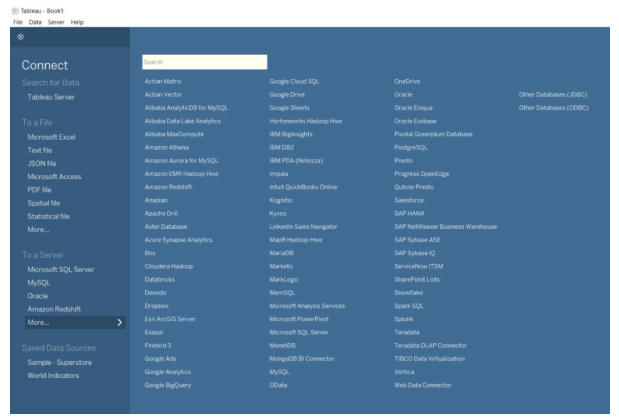The image size is (619, 419).
Task: Click the Tableau app icon in the title bar
Action: click(x=15, y=11)
